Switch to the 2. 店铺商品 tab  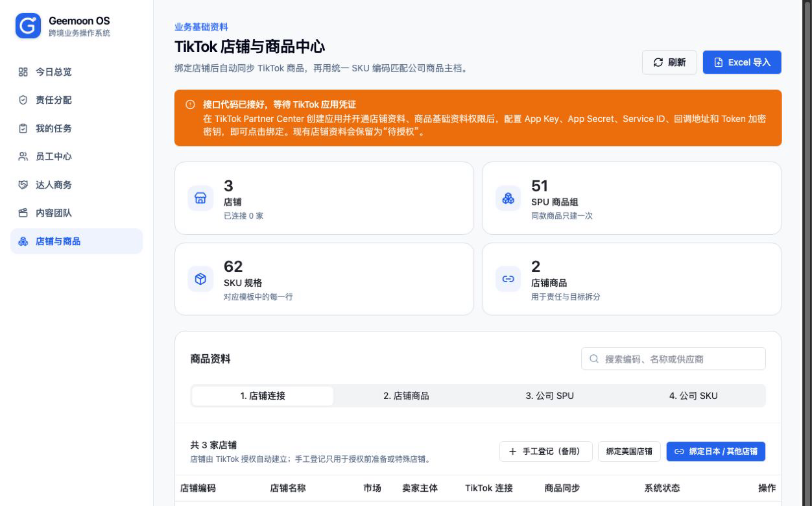(x=406, y=396)
